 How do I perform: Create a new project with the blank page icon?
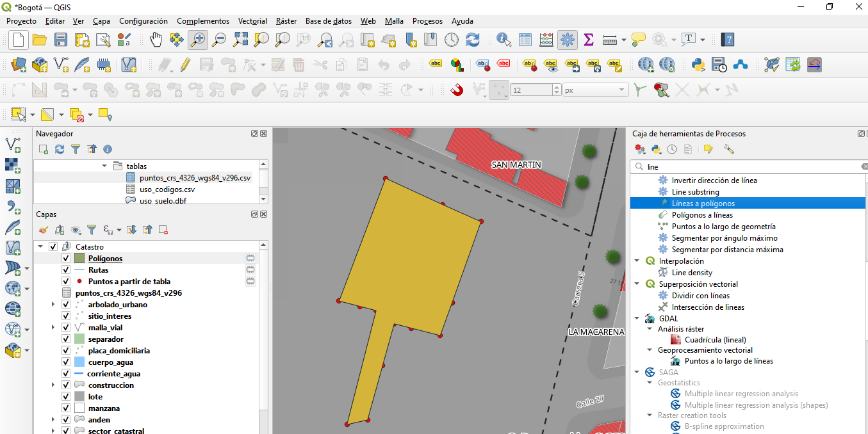point(18,40)
